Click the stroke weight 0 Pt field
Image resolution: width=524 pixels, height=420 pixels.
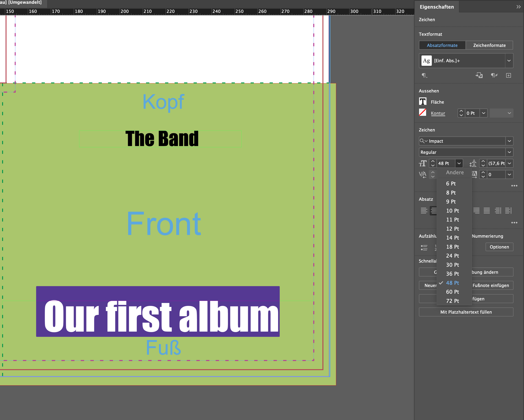[472, 113]
